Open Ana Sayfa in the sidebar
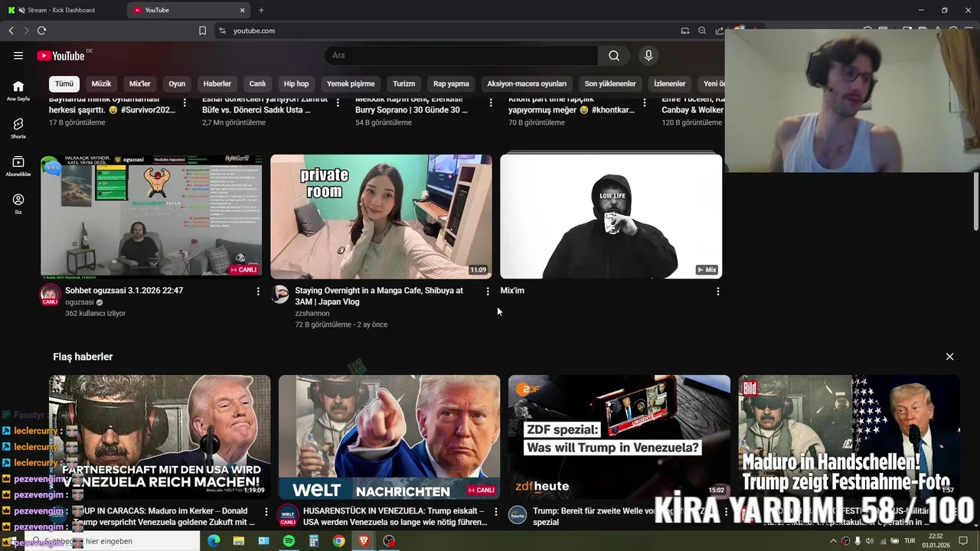 click(x=18, y=90)
